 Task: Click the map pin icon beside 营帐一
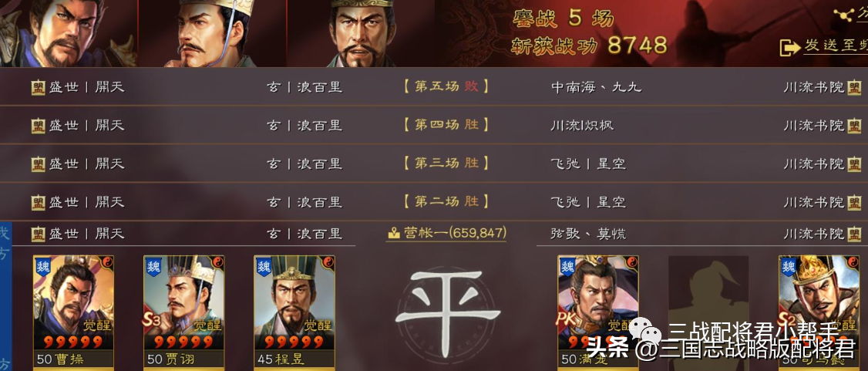pos(394,234)
